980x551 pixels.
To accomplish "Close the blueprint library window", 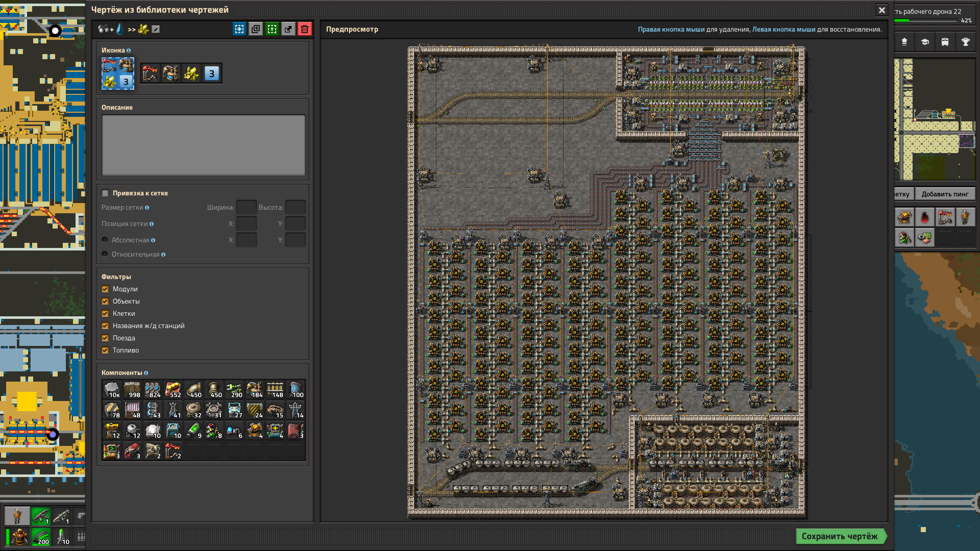I will pyautogui.click(x=881, y=10).
